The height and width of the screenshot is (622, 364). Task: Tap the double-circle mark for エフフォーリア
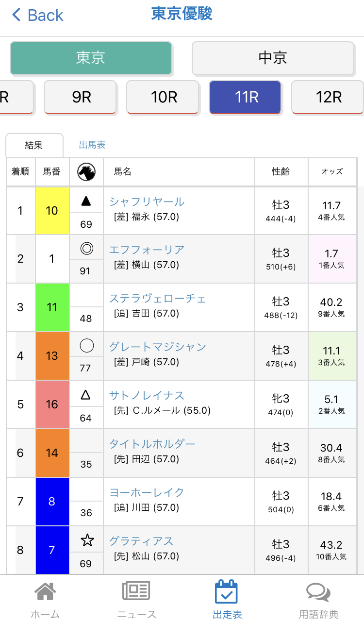(x=86, y=249)
